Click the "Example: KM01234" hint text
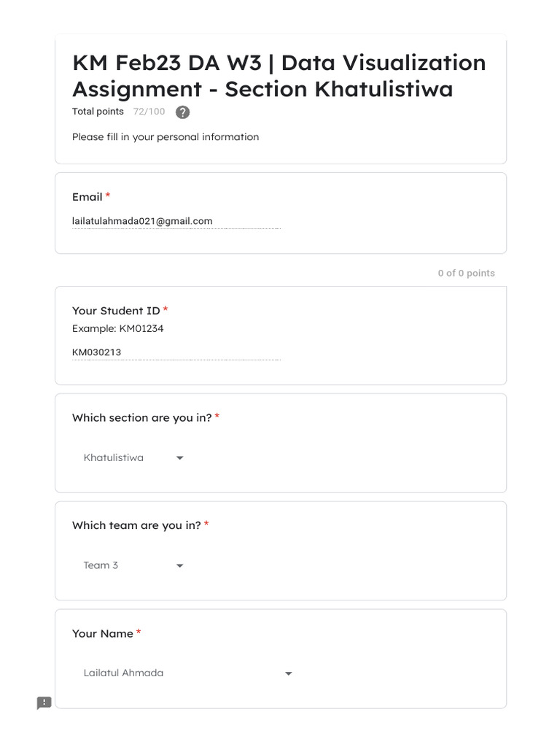Viewport: 560px width, 747px height. tap(117, 328)
